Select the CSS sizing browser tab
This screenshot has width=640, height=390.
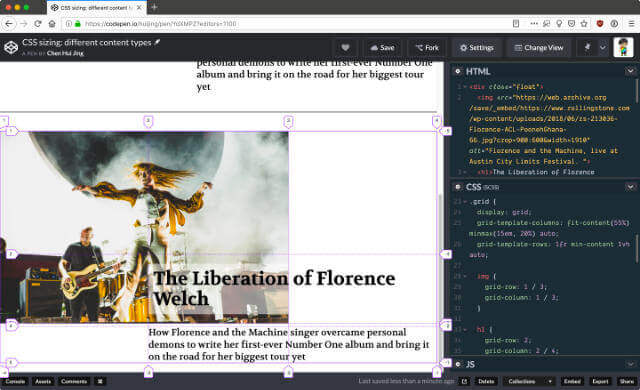coord(96,8)
